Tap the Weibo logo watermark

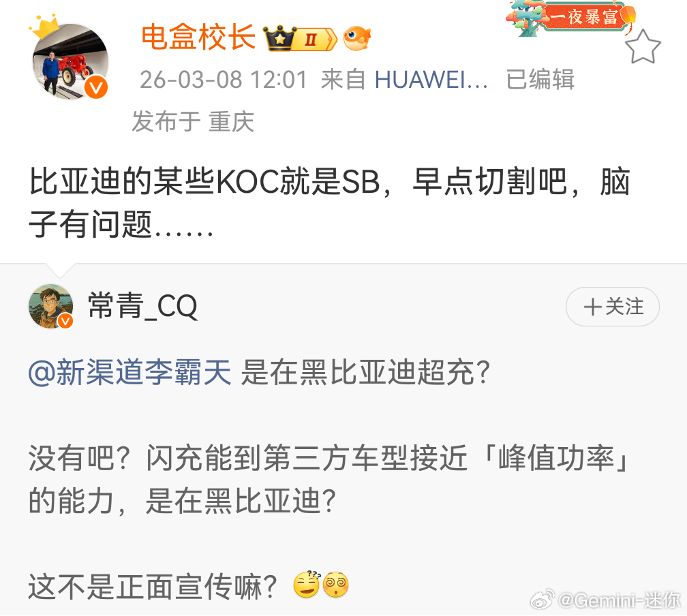(543, 600)
